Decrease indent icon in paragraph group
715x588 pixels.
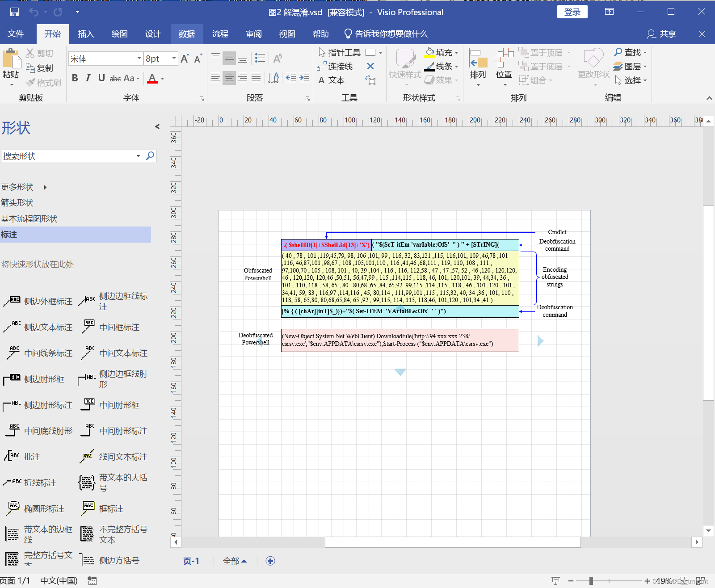tap(291, 78)
